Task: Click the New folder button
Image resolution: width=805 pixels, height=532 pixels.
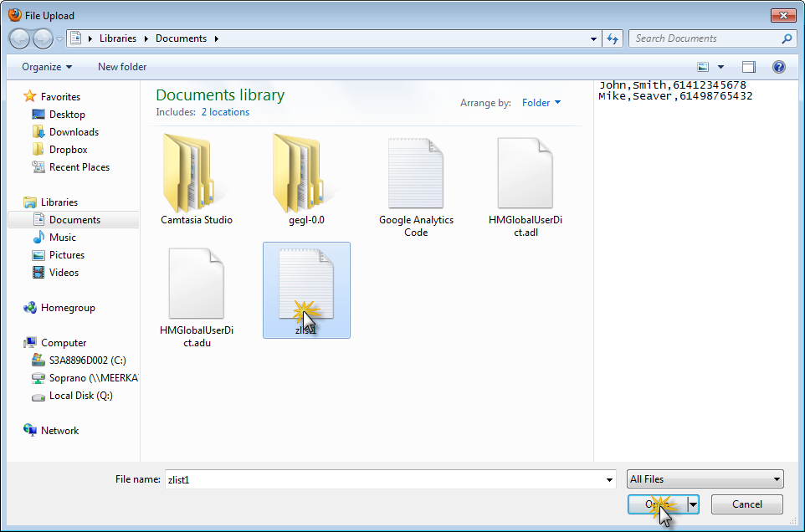Action: pos(122,67)
